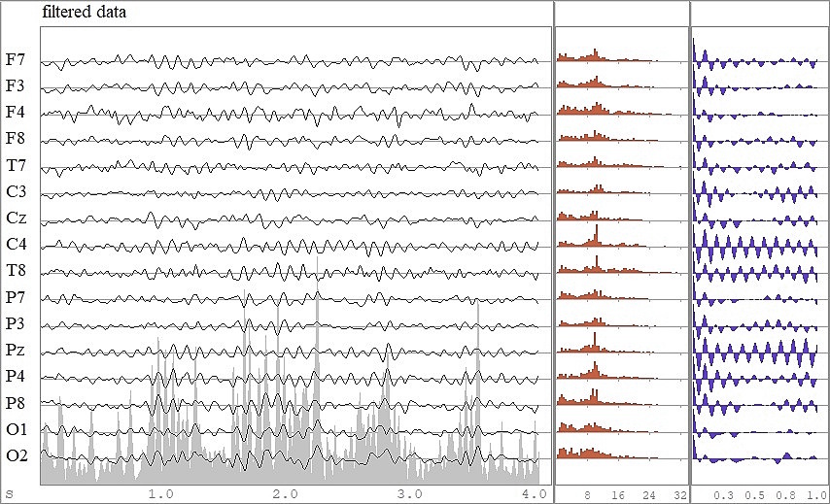Select the T8 channel label
Image resolution: width=830 pixels, height=504 pixels.
(x=16, y=271)
